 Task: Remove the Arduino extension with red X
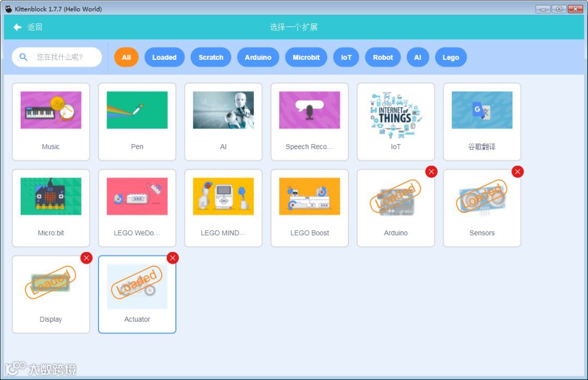tap(431, 172)
